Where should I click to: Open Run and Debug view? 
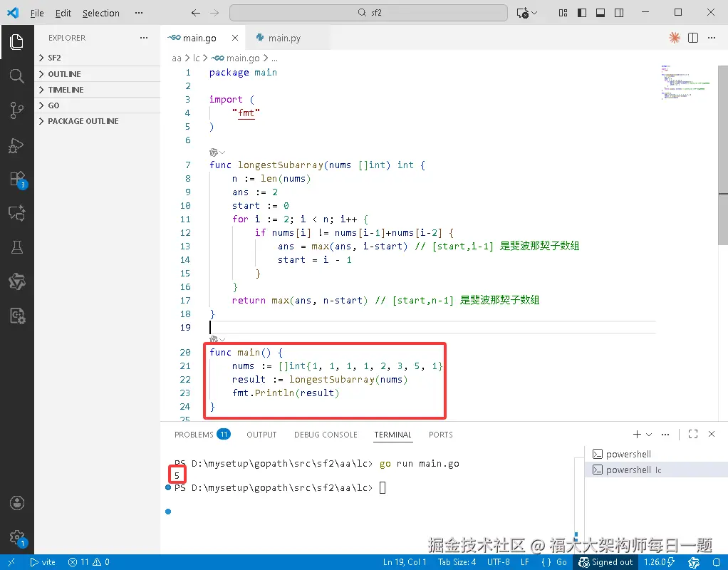[x=16, y=145]
